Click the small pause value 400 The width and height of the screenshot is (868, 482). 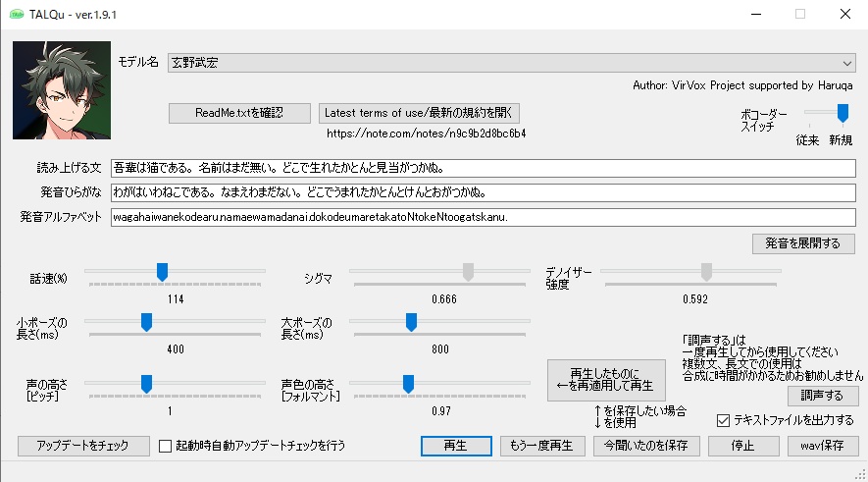(x=176, y=349)
